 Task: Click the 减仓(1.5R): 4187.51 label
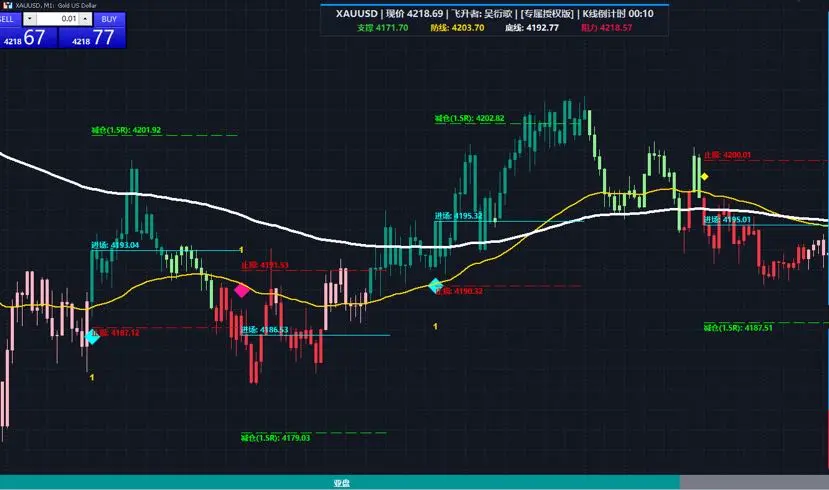738,328
